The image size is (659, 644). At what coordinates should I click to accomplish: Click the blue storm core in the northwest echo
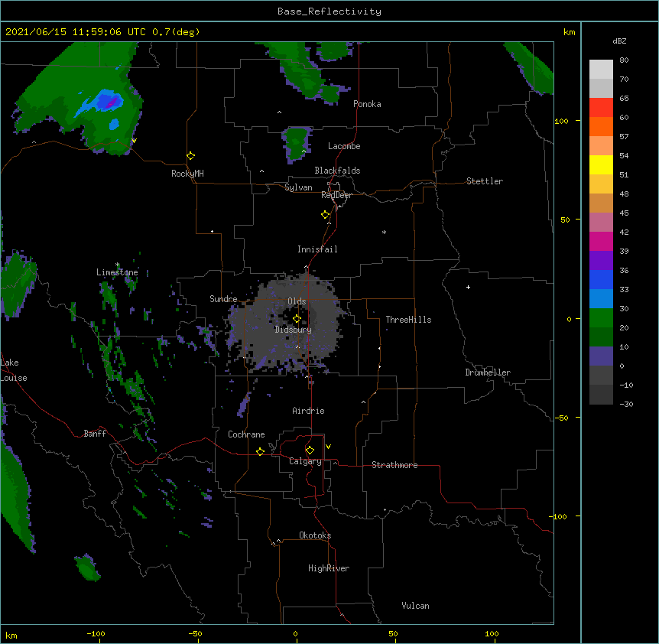click(109, 101)
